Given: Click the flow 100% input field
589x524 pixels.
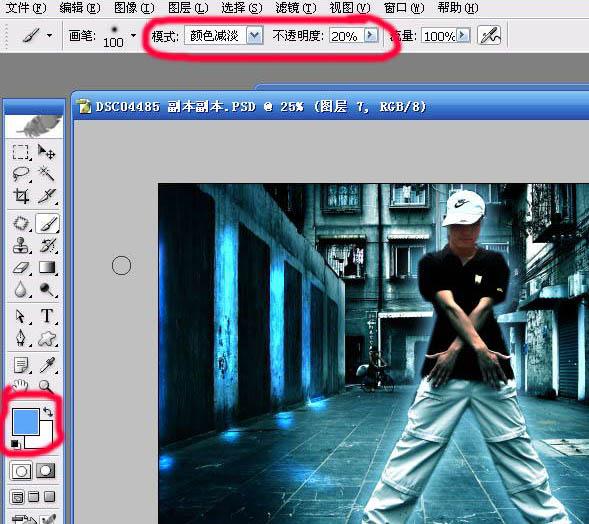Looking at the screenshot, I should click(439, 36).
